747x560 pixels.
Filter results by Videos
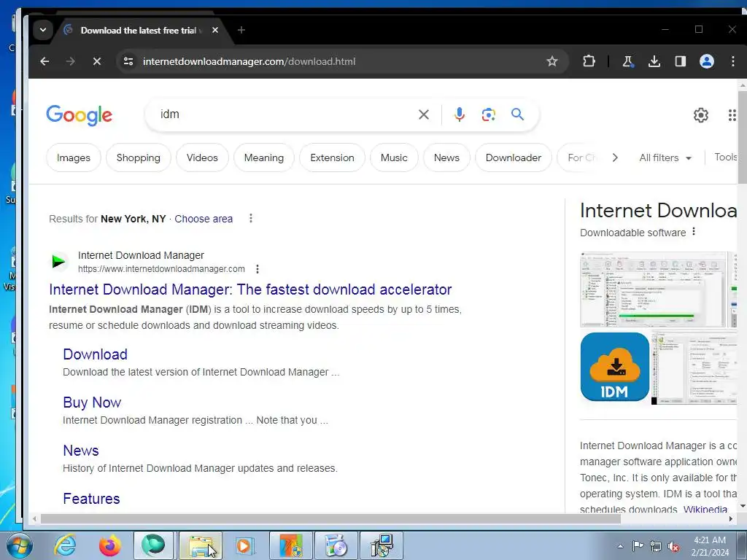(202, 157)
